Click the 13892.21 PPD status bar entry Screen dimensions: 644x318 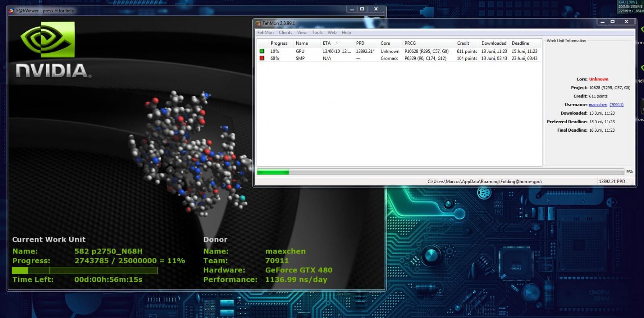click(x=612, y=182)
